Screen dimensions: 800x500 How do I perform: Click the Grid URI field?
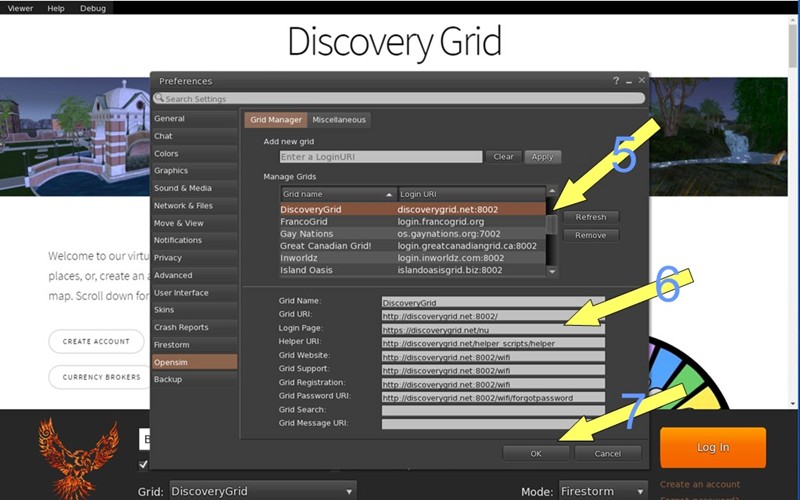pos(493,316)
